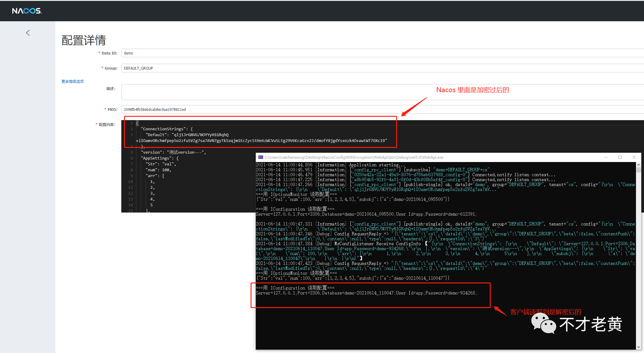Click the 配置详情 page heading
The width and height of the screenshot is (644, 353).
click(x=84, y=40)
